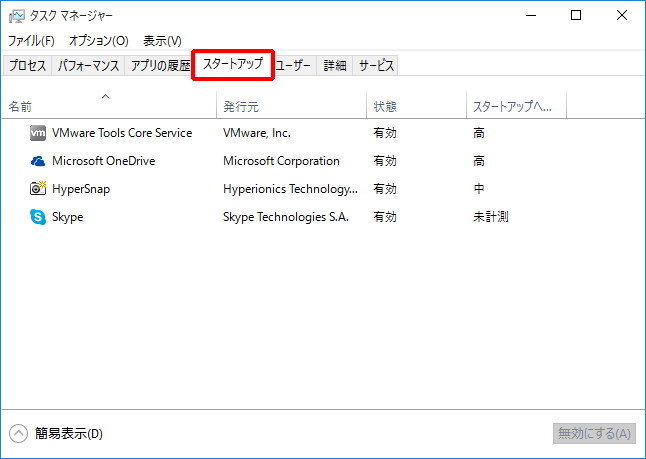The image size is (646, 459).
Task: Click publisher VMware, Inc.
Action: coord(257,133)
